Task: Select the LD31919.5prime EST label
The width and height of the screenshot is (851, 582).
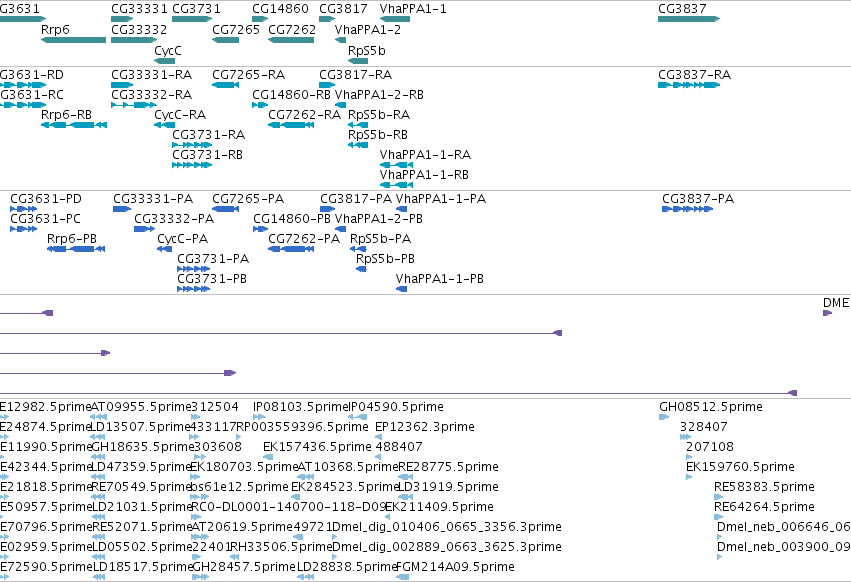Action: [x=448, y=487]
